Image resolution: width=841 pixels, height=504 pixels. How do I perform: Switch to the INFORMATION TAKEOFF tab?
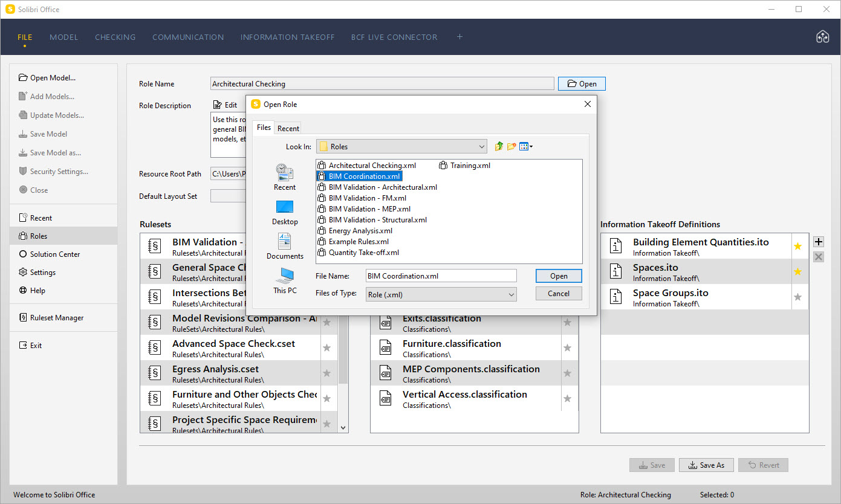[x=287, y=37]
